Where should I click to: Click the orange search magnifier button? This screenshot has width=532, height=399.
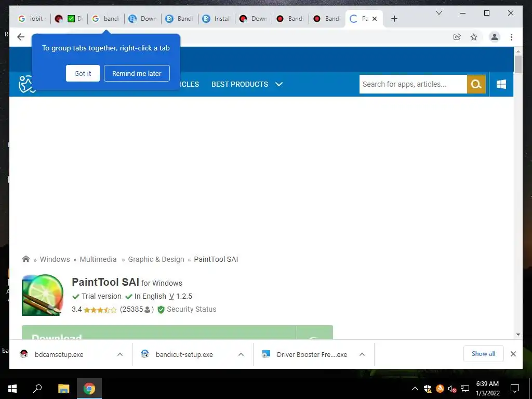pos(476,84)
